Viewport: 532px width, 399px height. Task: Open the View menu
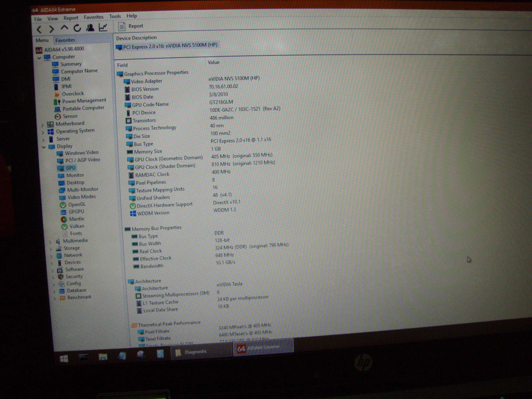(52, 19)
